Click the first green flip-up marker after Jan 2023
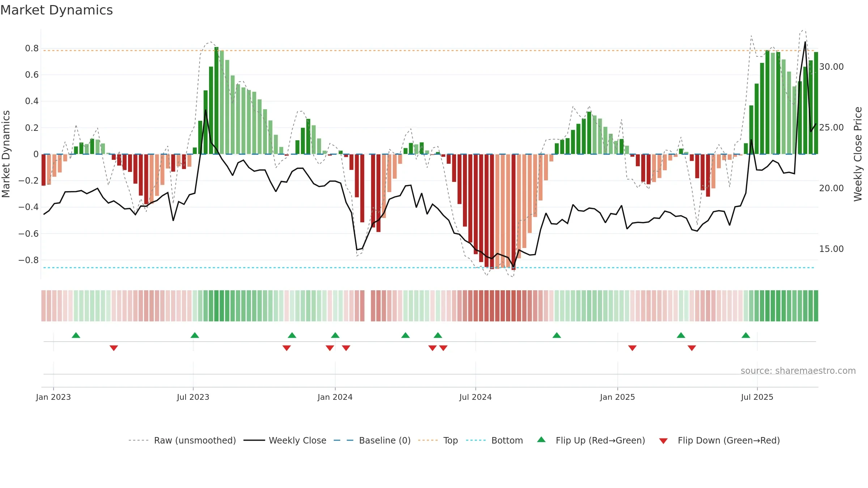The width and height of the screenshot is (868, 488). click(76, 335)
